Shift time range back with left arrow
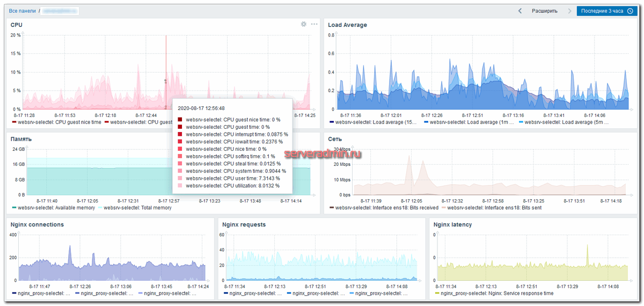This screenshot has height=306, width=644. click(519, 11)
